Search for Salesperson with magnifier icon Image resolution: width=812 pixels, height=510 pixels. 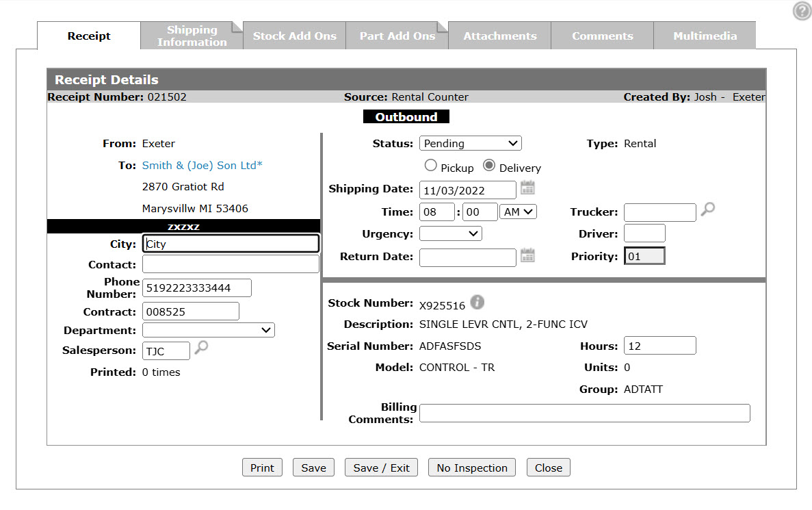coord(201,348)
